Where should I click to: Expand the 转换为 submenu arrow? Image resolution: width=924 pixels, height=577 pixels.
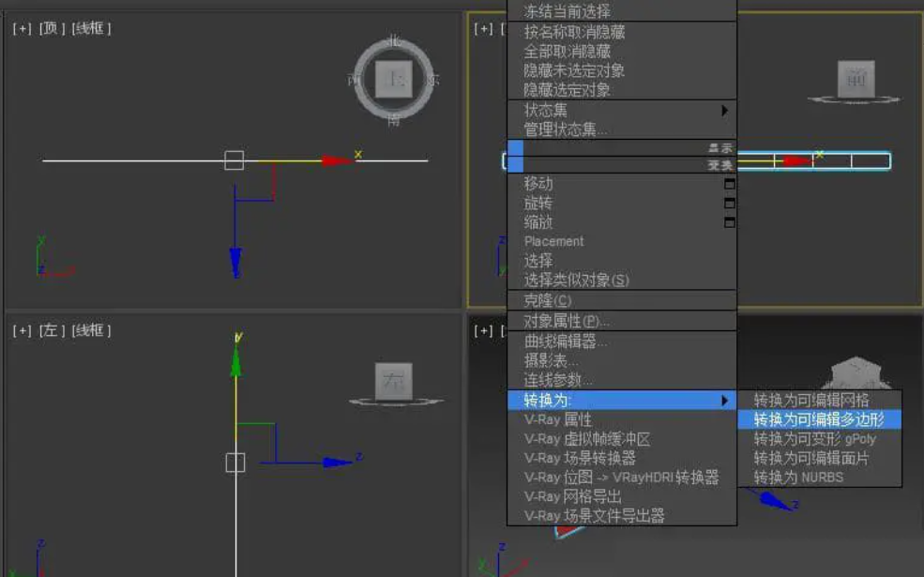click(x=725, y=401)
